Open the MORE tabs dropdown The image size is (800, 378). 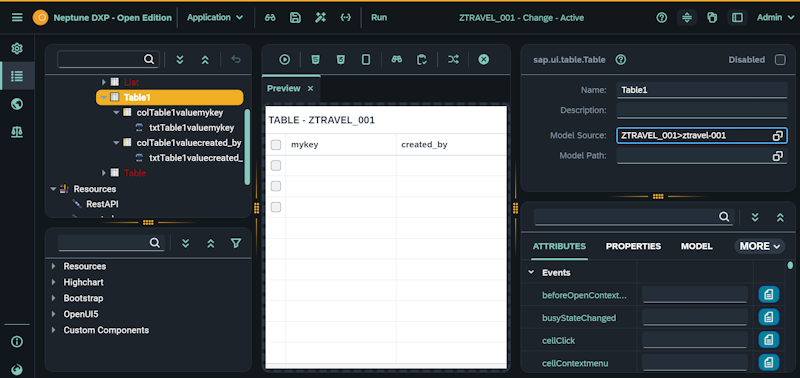759,246
